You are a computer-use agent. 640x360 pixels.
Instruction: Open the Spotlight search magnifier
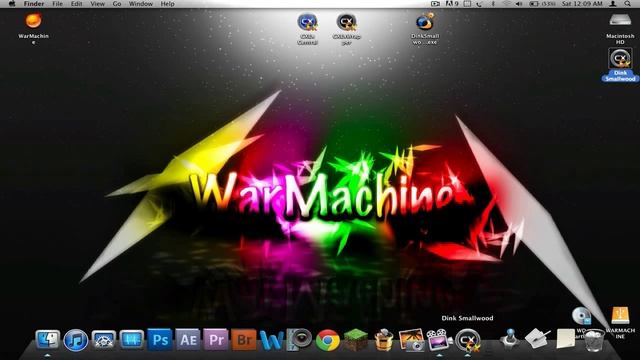(x=628, y=4)
